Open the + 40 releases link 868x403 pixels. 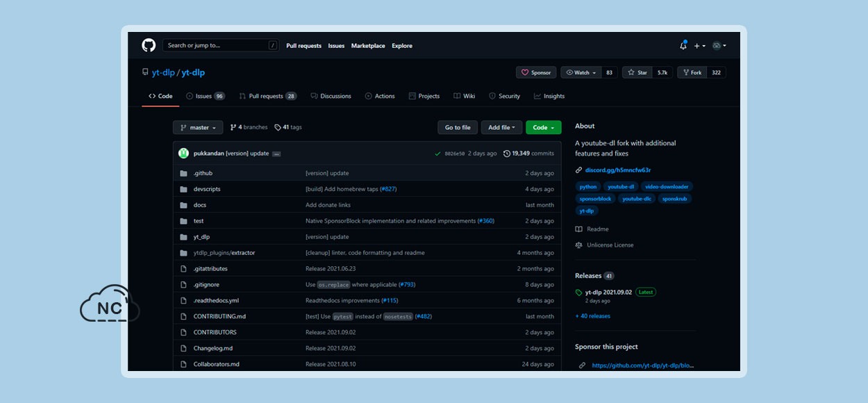(x=592, y=316)
